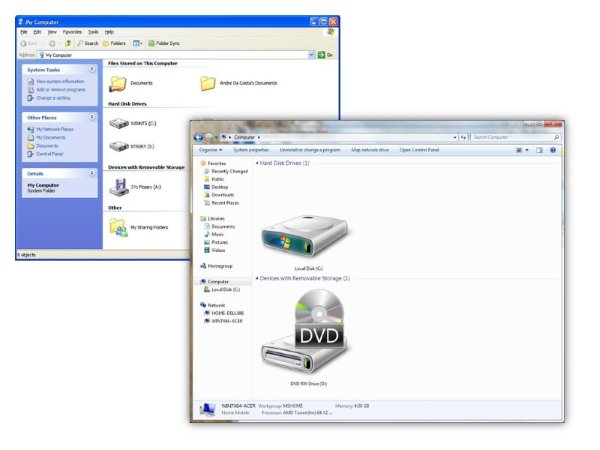Screen dimensions: 600x450
Task: Click Uninstall or change a program
Action: pos(310,150)
